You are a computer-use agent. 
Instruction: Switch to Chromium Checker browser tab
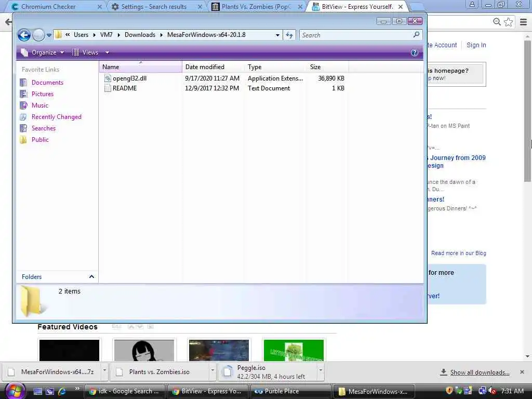tap(54, 6)
